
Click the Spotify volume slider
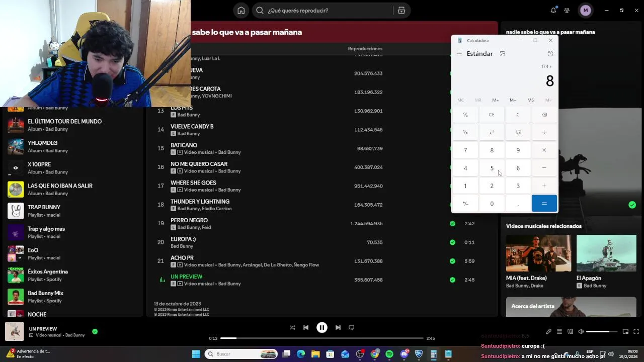click(602, 332)
